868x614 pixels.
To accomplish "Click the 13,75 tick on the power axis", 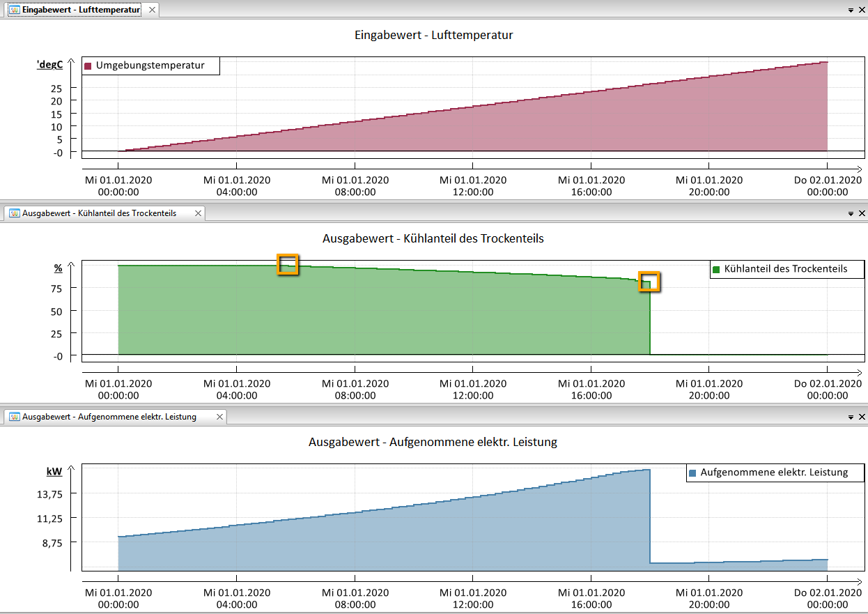I will click(x=49, y=494).
